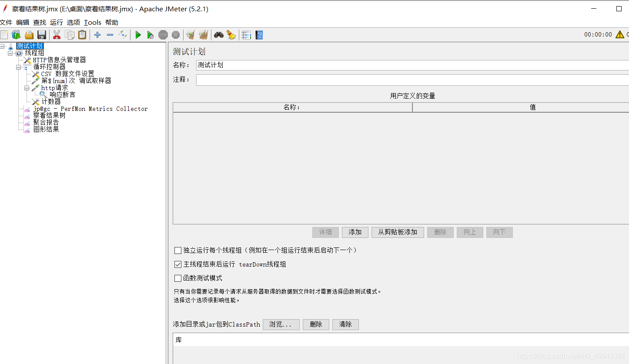Open the 查找 menu

coord(40,23)
